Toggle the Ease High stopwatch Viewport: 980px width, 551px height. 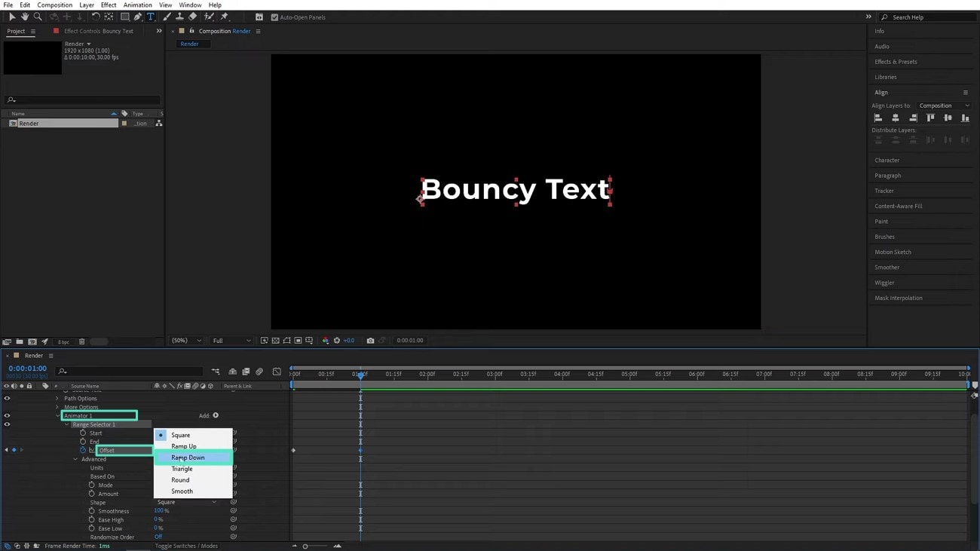point(92,520)
